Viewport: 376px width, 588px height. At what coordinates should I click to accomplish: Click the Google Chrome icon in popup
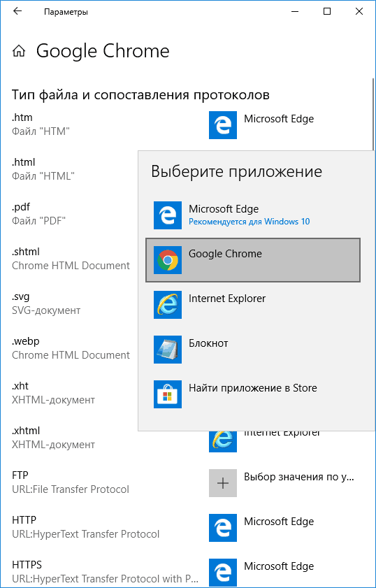(168, 260)
